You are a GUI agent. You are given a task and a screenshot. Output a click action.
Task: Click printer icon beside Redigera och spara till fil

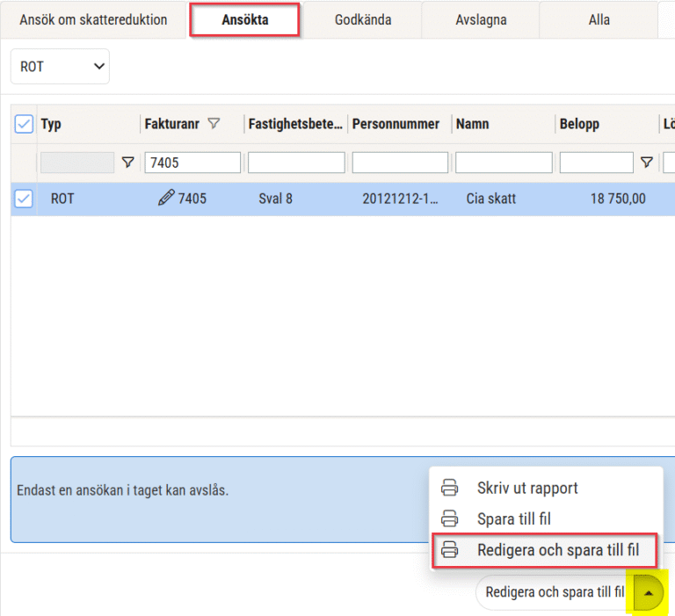[450, 551]
